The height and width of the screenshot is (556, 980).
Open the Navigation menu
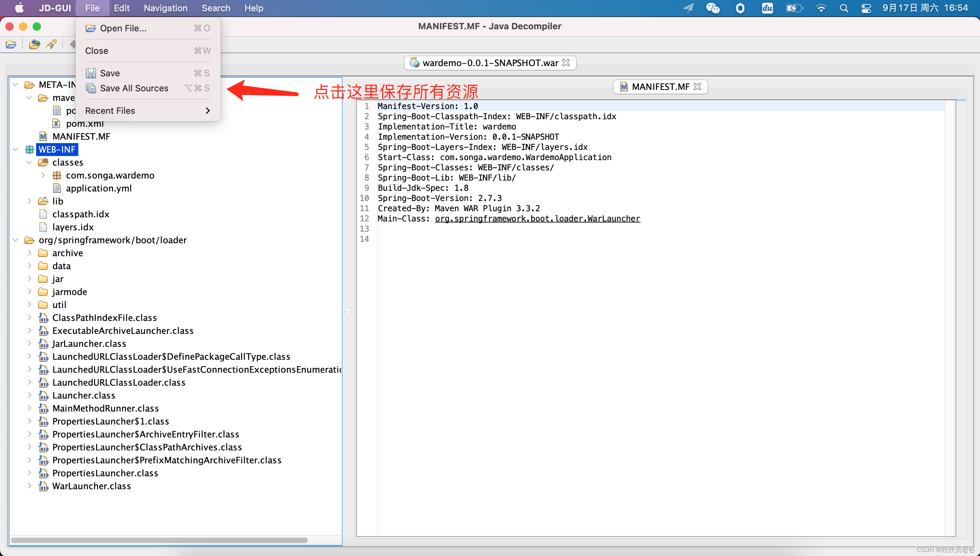click(x=165, y=8)
